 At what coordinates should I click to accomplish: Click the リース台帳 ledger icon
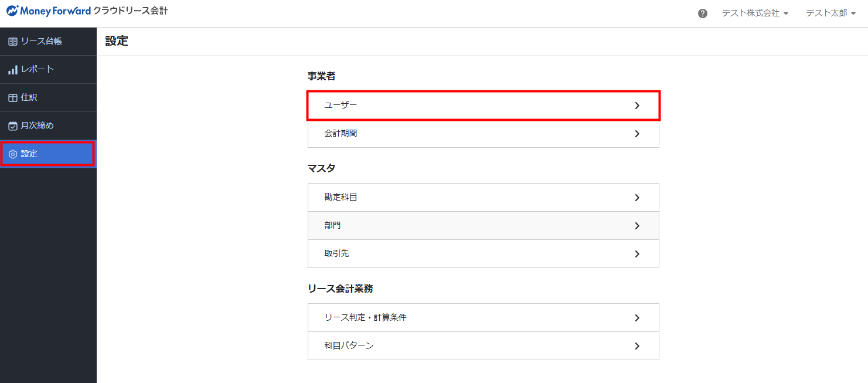pyautogui.click(x=13, y=42)
